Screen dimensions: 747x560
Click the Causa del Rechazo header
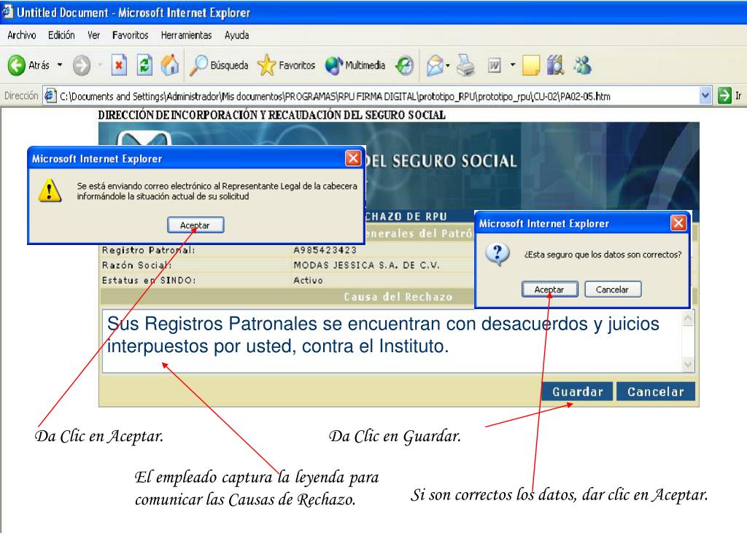pyautogui.click(x=398, y=297)
